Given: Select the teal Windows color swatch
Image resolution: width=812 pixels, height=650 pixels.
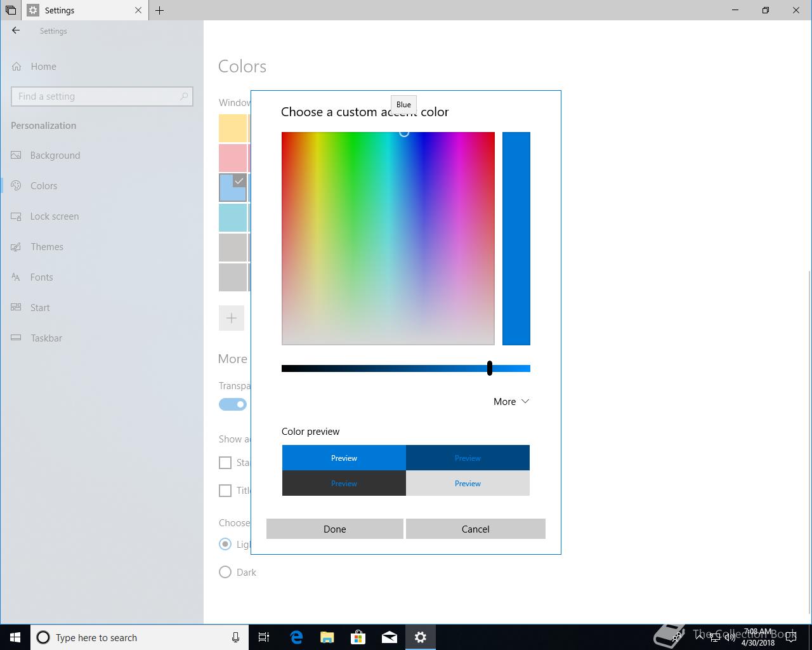Looking at the screenshot, I should pos(233,218).
